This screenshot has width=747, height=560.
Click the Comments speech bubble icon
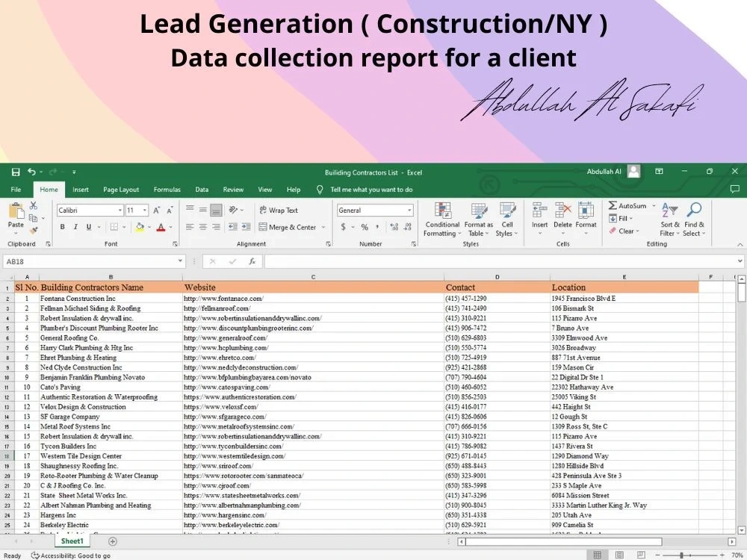pos(734,190)
